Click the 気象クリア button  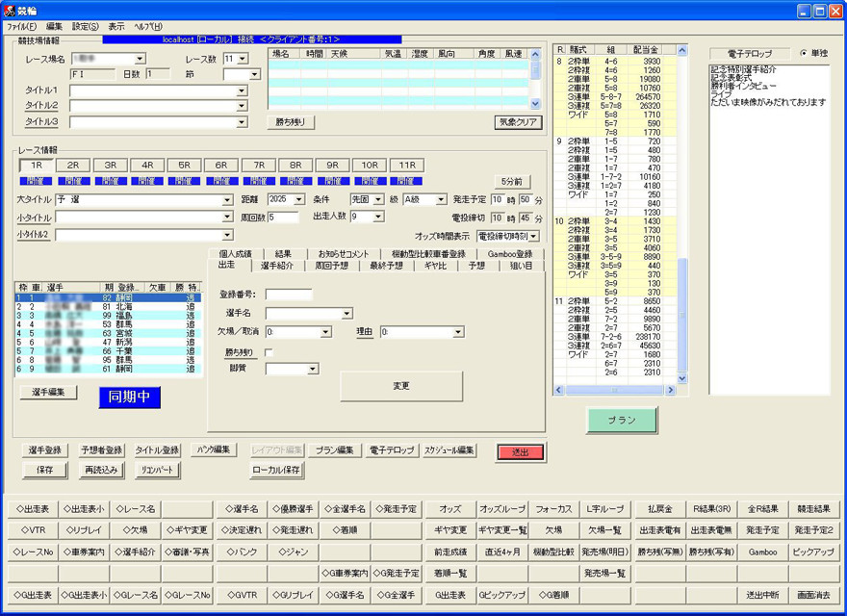coord(518,122)
